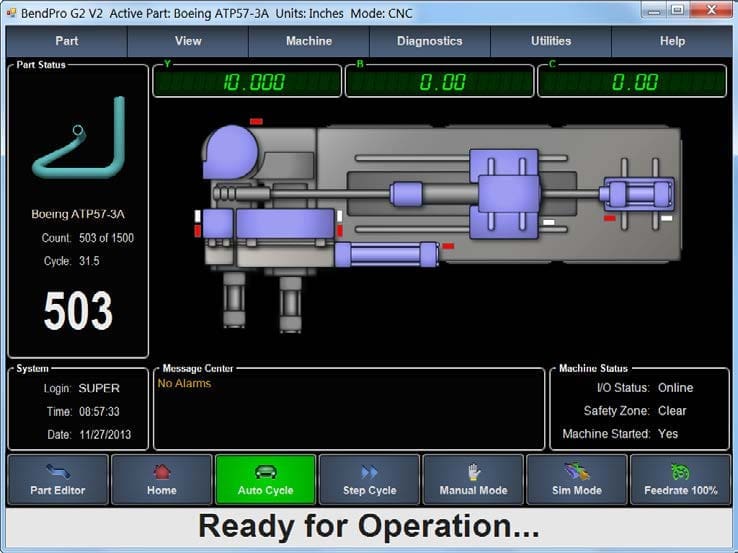Close the BendPro window
The width and height of the screenshot is (738, 553).
pyautogui.click(x=712, y=10)
